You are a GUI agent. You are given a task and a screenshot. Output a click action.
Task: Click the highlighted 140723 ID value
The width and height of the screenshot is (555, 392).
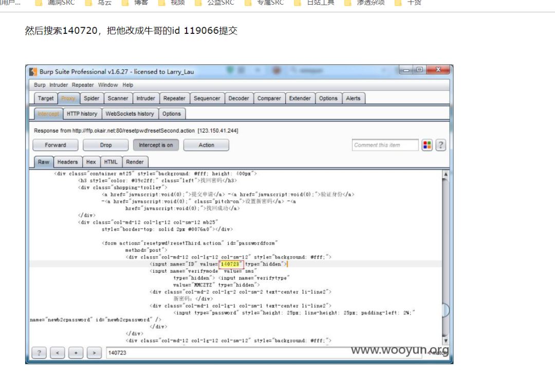(x=230, y=264)
